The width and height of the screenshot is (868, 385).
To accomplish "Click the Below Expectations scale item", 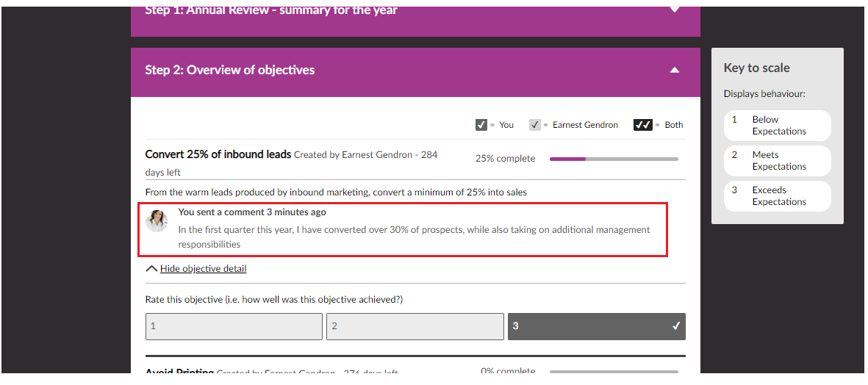I will (x=777, y=126).
